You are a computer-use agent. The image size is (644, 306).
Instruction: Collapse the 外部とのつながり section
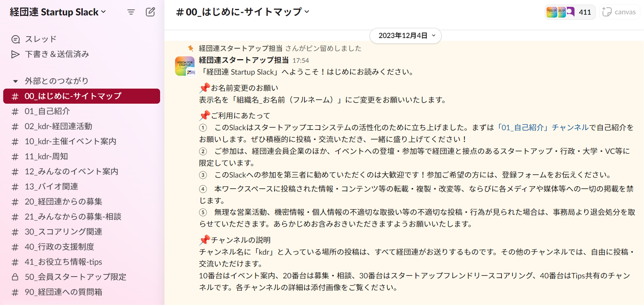(x=15, y=81)
